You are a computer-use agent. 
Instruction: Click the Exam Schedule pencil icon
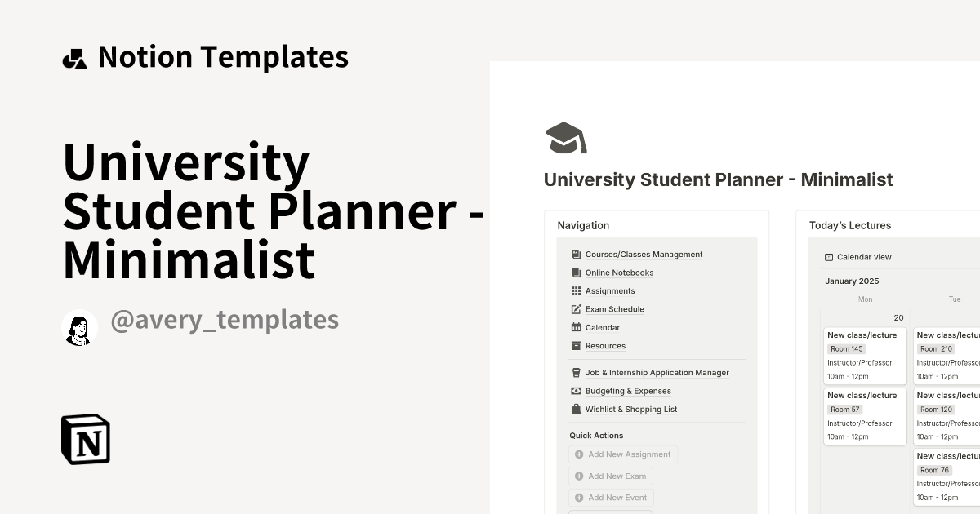[x=574, y=309]
